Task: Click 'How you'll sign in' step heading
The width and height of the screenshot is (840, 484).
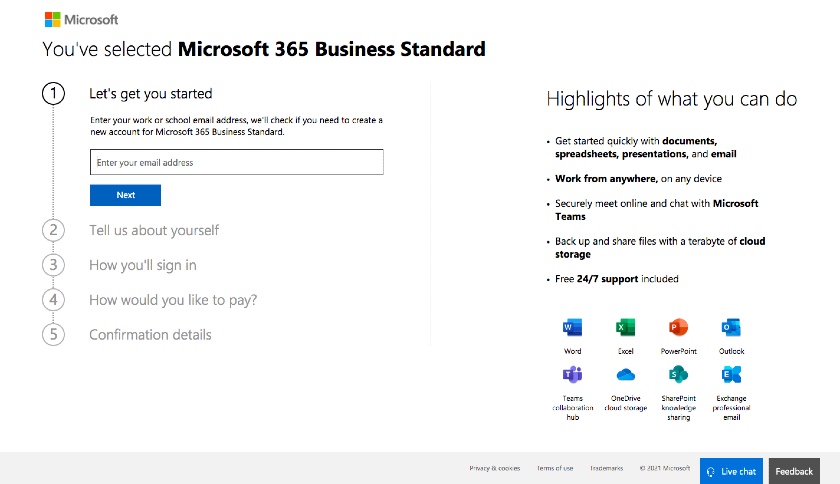Action: pyautogui.click(x=142, y=265)
